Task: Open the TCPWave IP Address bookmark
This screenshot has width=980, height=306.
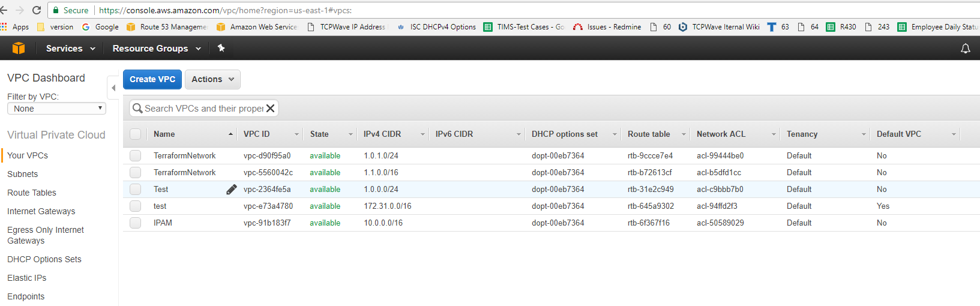Action: tap(346, 27)
